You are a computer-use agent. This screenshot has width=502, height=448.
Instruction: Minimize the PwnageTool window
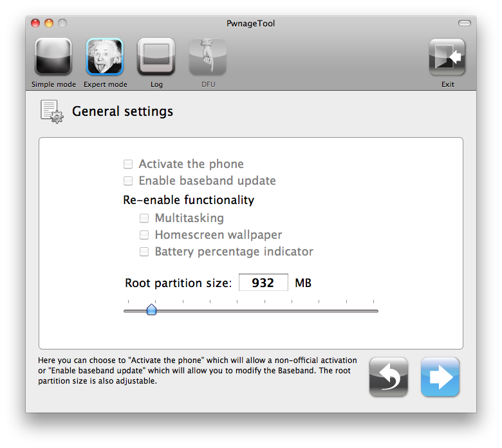(x=49, y=24)
